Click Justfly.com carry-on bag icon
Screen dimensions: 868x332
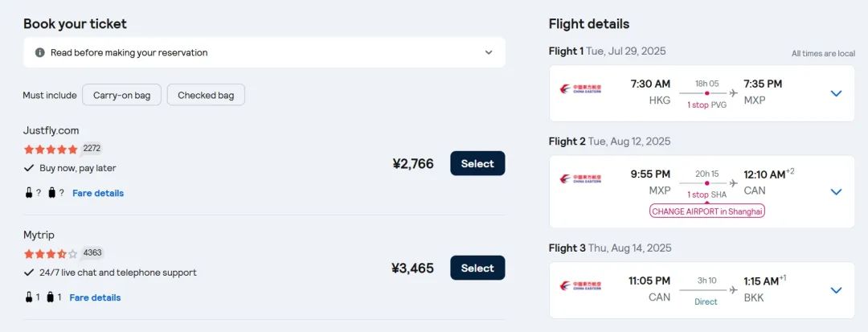(x=29, y=193)
